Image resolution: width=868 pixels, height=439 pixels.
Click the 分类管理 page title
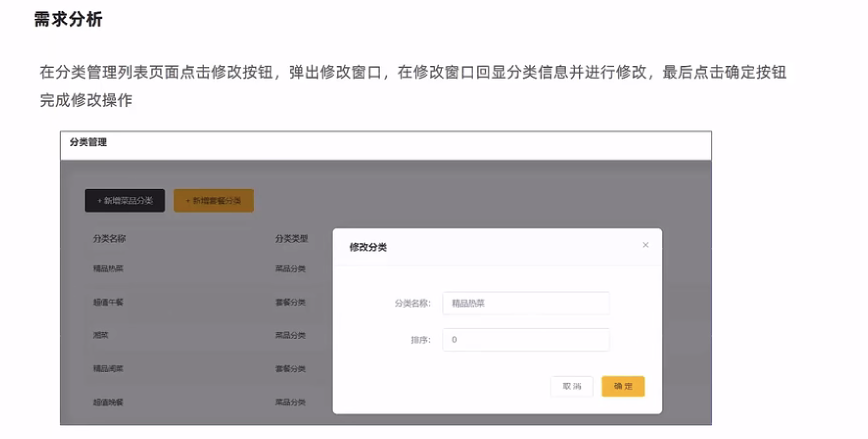(x=88, y=142)
